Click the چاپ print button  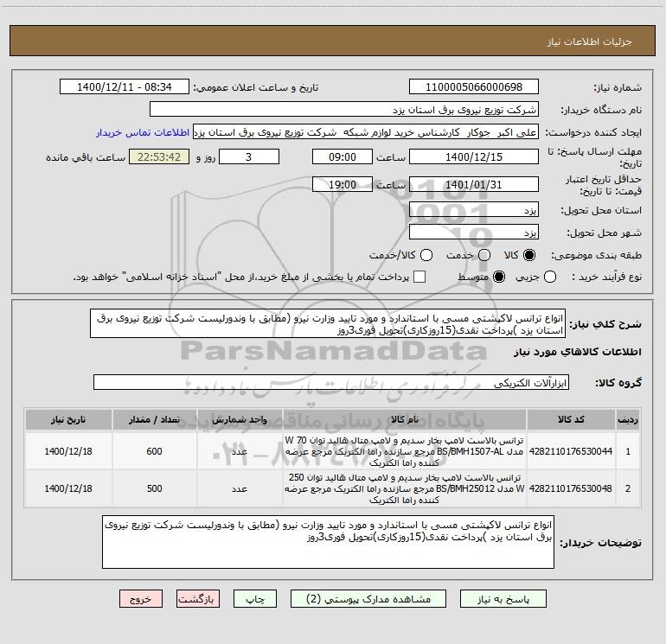tap(255, 599)
